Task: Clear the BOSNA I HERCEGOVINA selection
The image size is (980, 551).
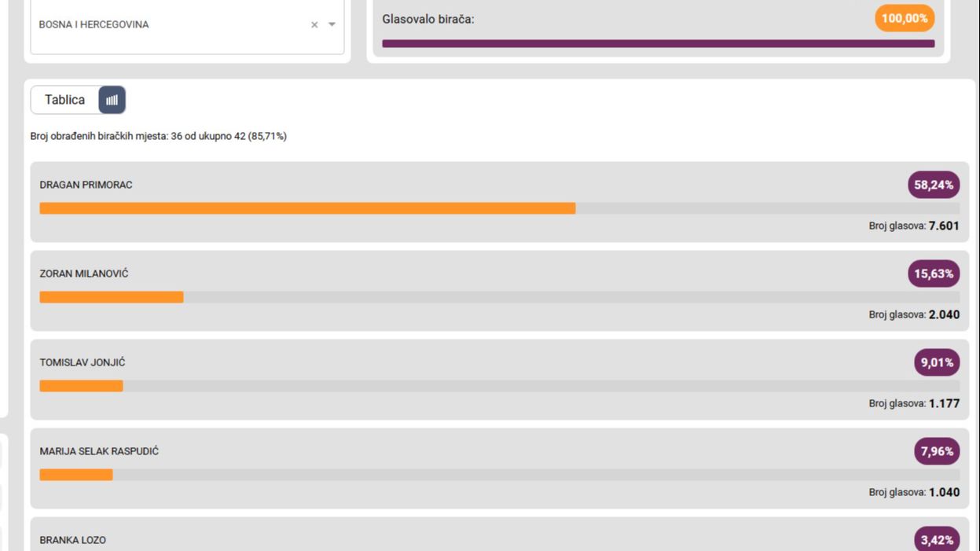Action: [314, 25]
